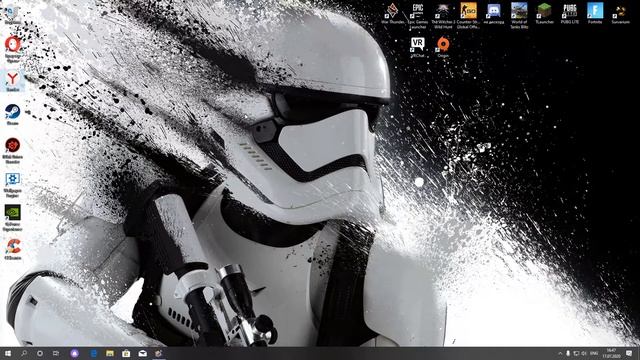Open the Survarium desktop shortcut
Viewport: 640px width, 360px height.
[x=620, y=13]
